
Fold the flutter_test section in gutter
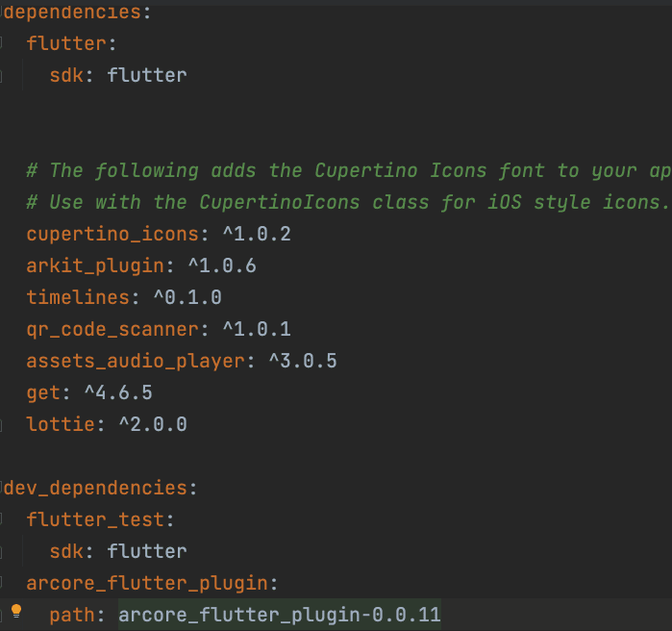[x=5, y=519]
